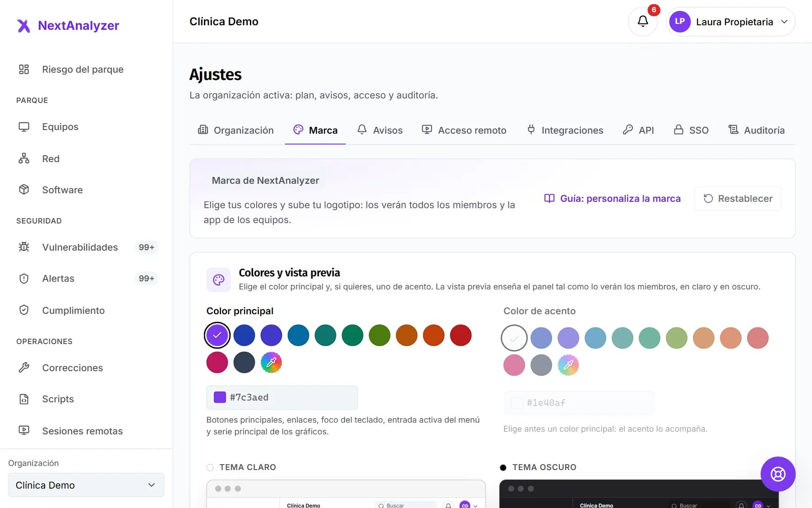
Task: Choose the pink accent color swatch
Action: point(514,365)
